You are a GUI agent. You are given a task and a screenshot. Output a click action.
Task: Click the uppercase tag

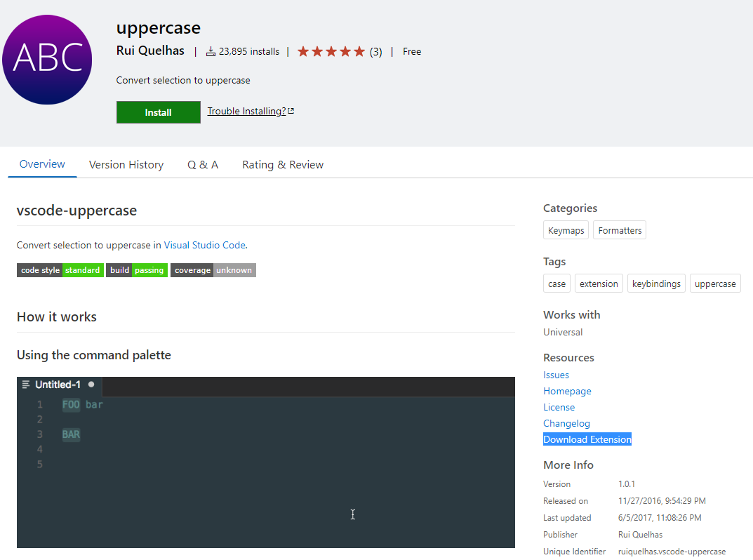coord(715,284)
